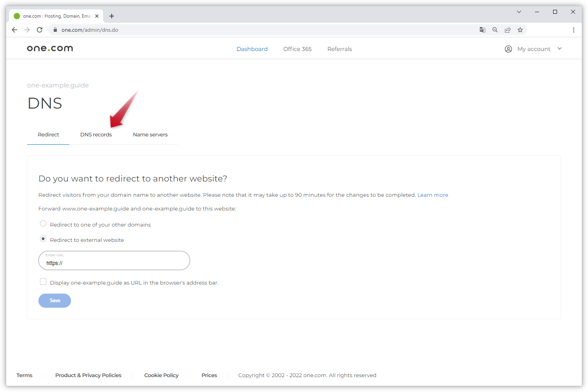Switch to the DNS records tab

(x=96, y=134)
